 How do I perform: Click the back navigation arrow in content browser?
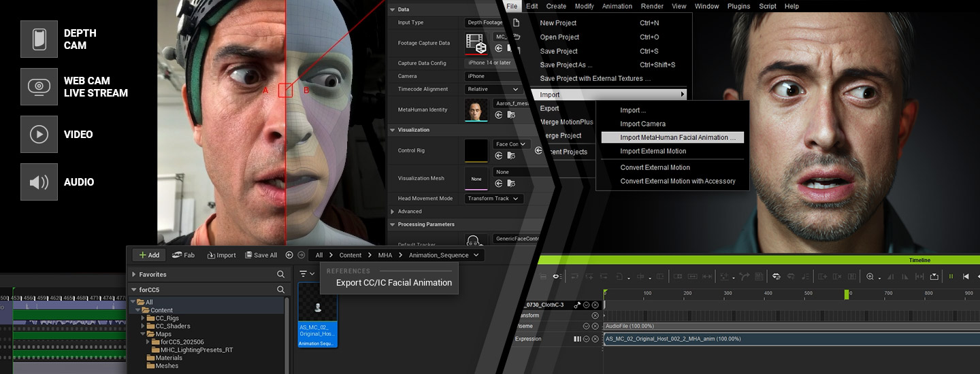pyautogui.click(x=289, y=255)
